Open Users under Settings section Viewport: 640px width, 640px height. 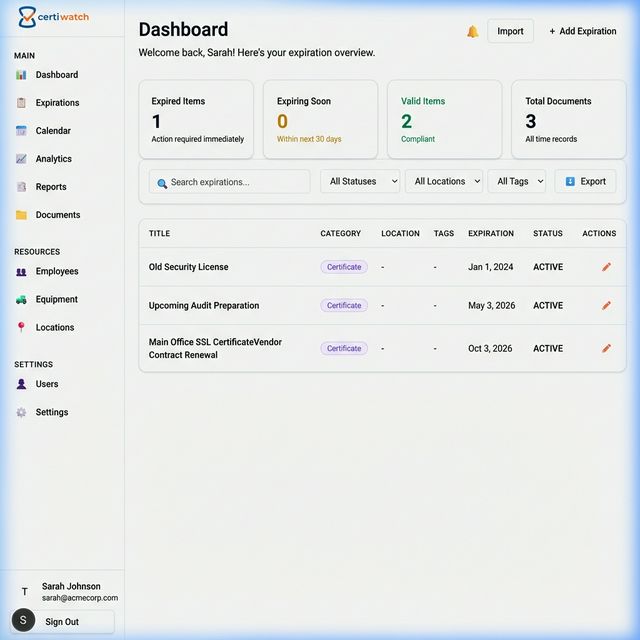[x=47, y=384]
